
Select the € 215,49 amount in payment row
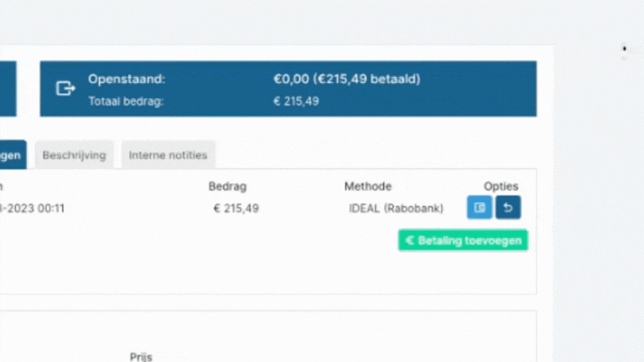click(x=236, y=209)
